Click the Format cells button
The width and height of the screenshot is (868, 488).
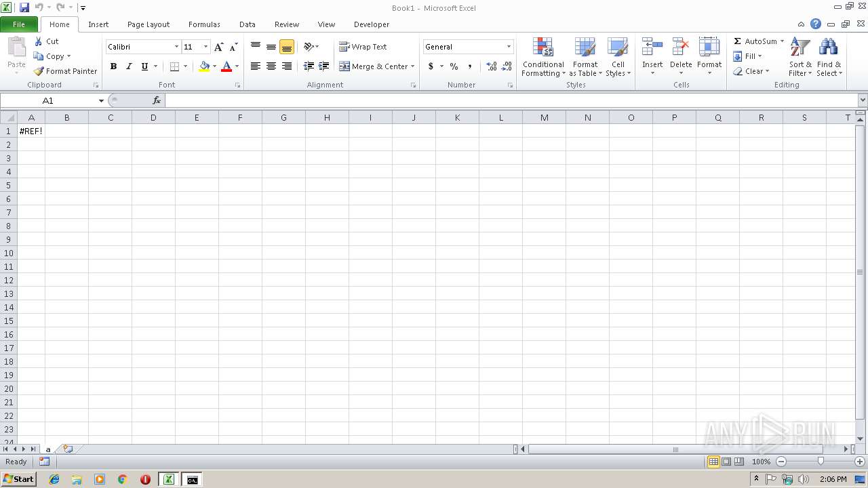(x=709, y=57)
